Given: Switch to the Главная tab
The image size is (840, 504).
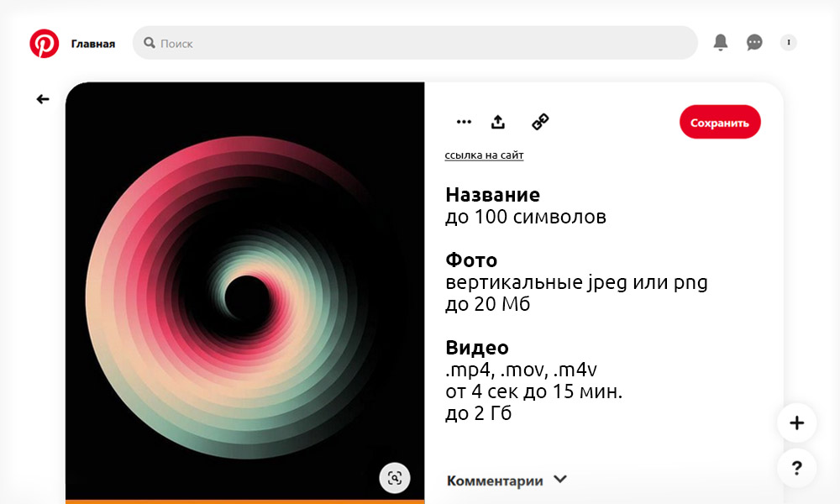Looking at the screenshot, I should 93,44.
